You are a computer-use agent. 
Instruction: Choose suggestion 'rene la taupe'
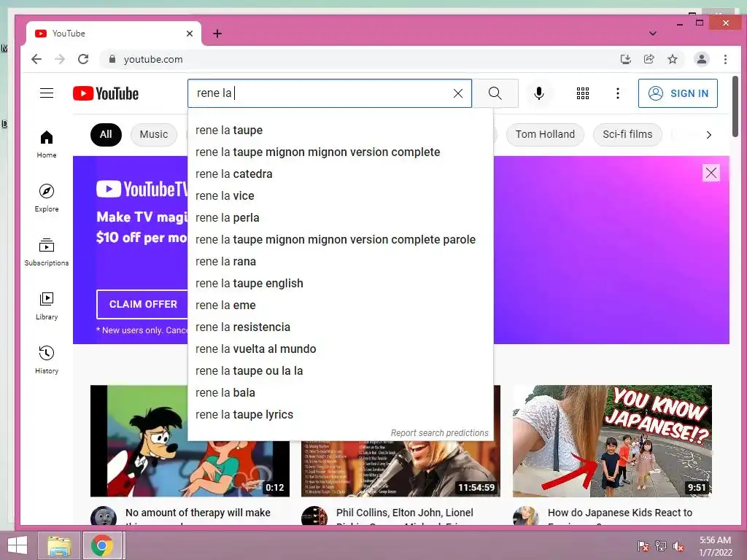pyautogui.click(x=341, y=130)
